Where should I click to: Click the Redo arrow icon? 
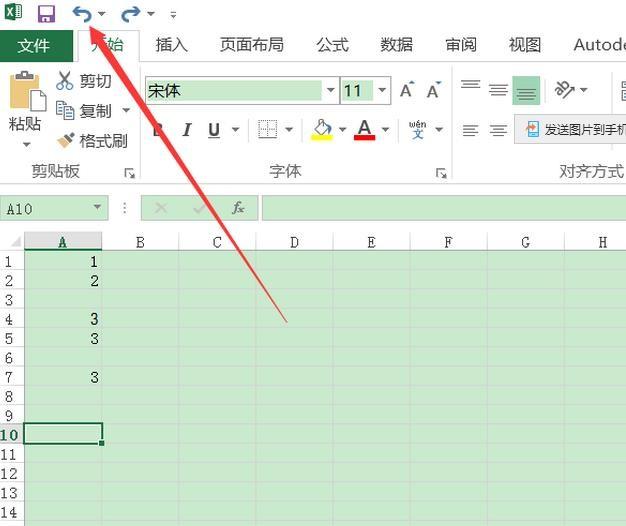[130, 14]
